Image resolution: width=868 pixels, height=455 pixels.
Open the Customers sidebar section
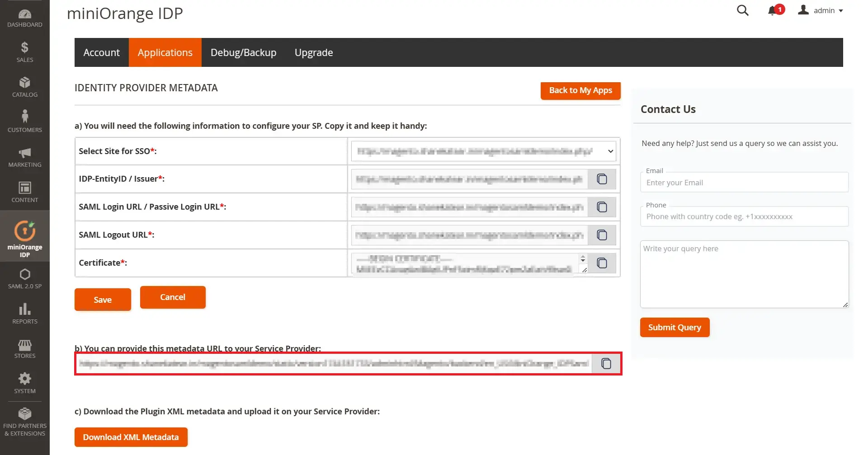pos(25,122)
